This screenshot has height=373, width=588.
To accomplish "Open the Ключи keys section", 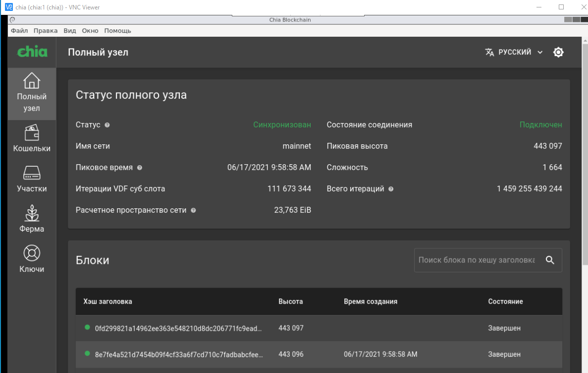I will (32, 259).
